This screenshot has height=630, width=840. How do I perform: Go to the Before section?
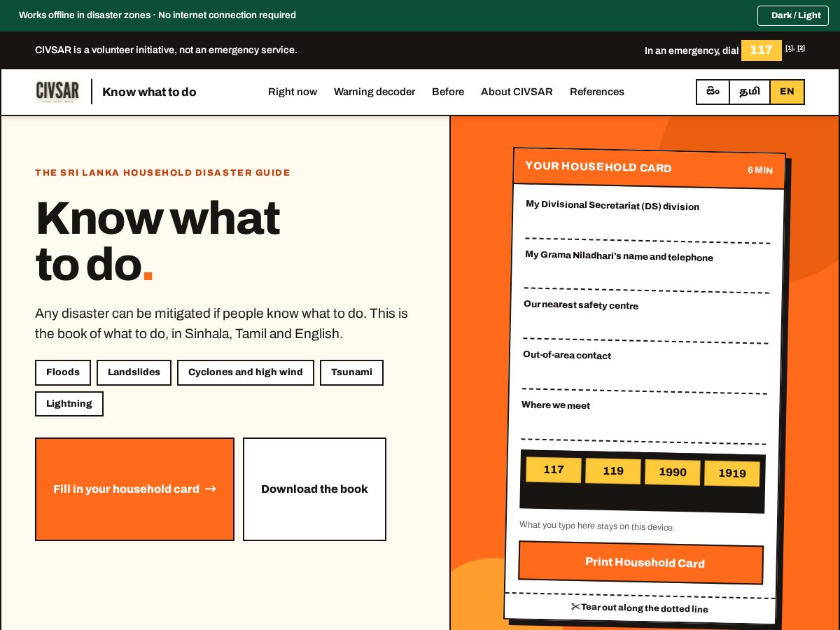point(448,92)
